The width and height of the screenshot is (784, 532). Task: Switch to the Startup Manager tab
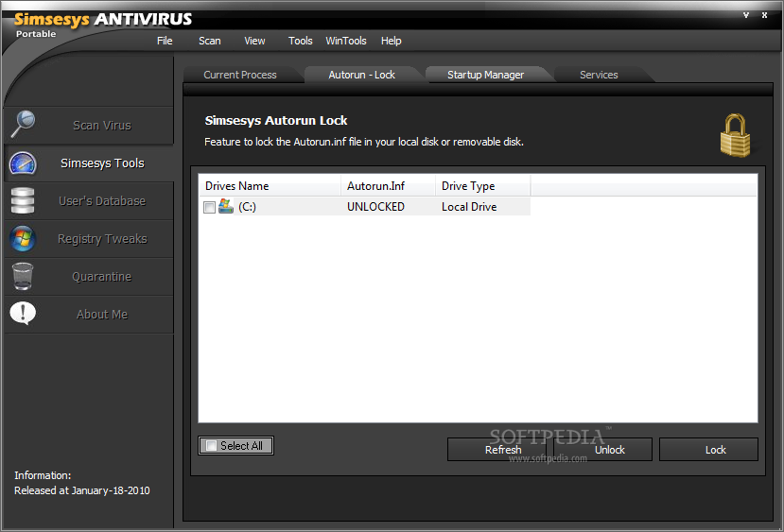[485, 75]
